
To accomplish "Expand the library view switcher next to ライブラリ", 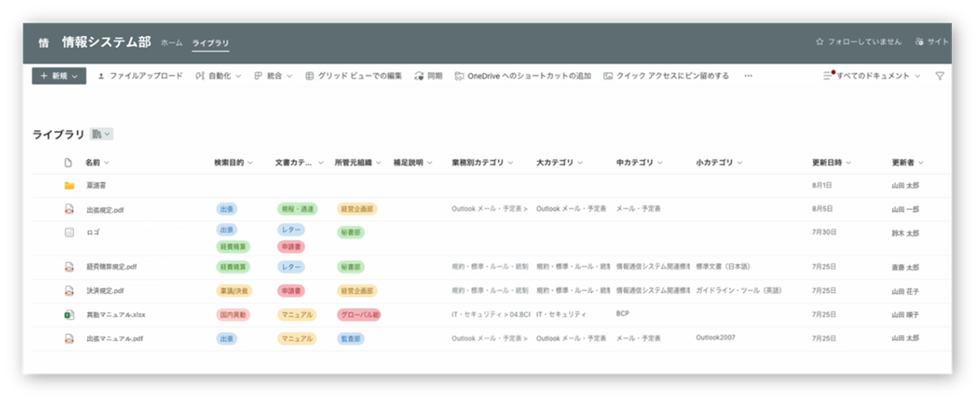I will (102, 134).
